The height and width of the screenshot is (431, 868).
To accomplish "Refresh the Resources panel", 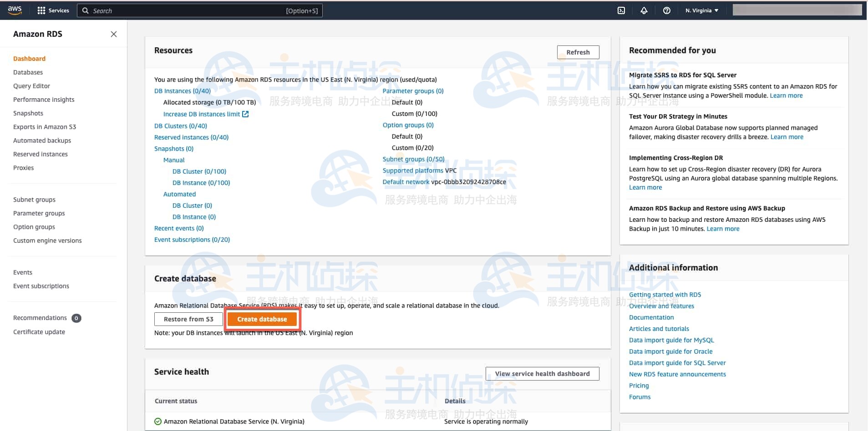I will point(578,52).
